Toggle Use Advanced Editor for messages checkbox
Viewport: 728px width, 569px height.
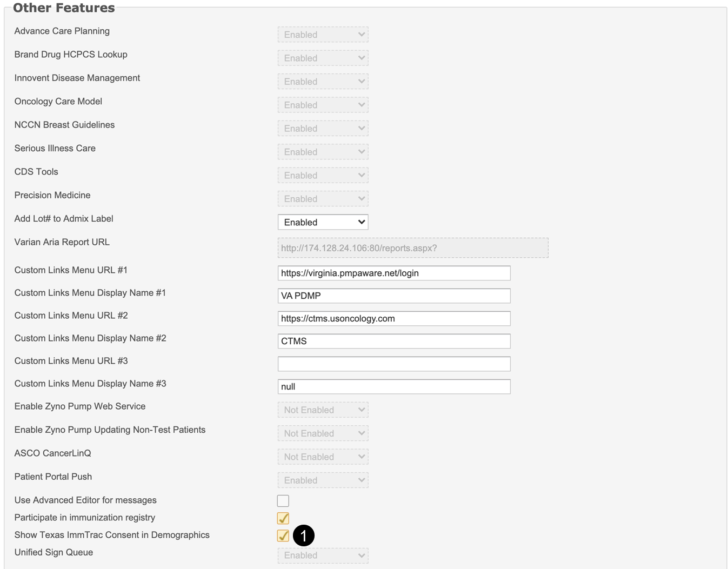[283, 501]
